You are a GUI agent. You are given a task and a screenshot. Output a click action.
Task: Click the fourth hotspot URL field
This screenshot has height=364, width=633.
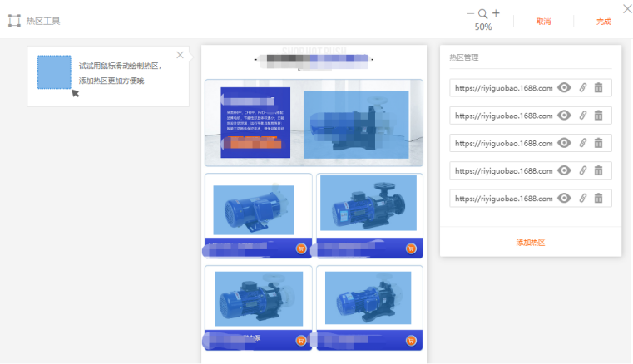[503, 170]
